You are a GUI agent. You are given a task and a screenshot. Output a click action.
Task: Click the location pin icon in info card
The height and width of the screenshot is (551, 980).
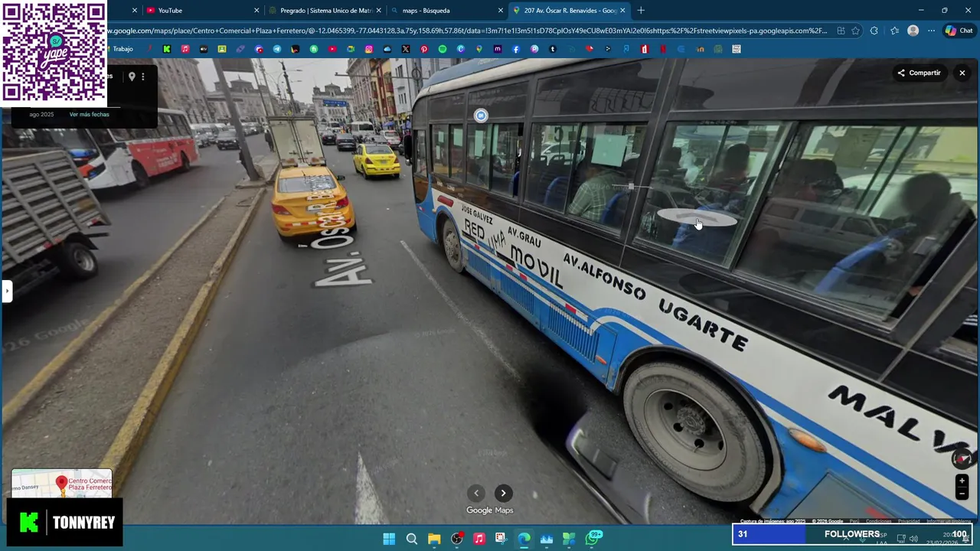(x=132, y=77)
